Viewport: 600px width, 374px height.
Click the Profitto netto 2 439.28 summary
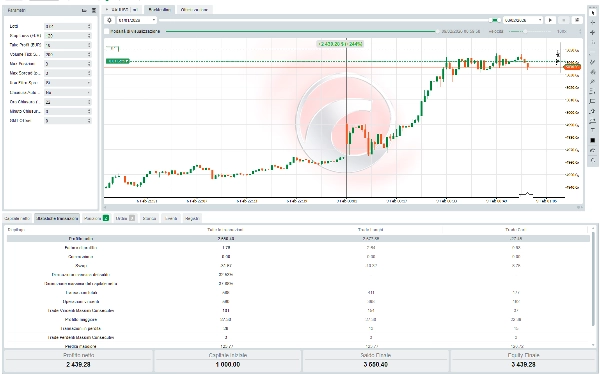tap(78, 360)
